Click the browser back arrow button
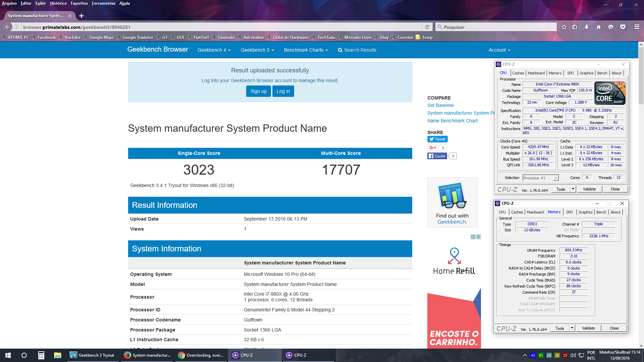This screenshot has height=362, width=644. pos(7,27)
